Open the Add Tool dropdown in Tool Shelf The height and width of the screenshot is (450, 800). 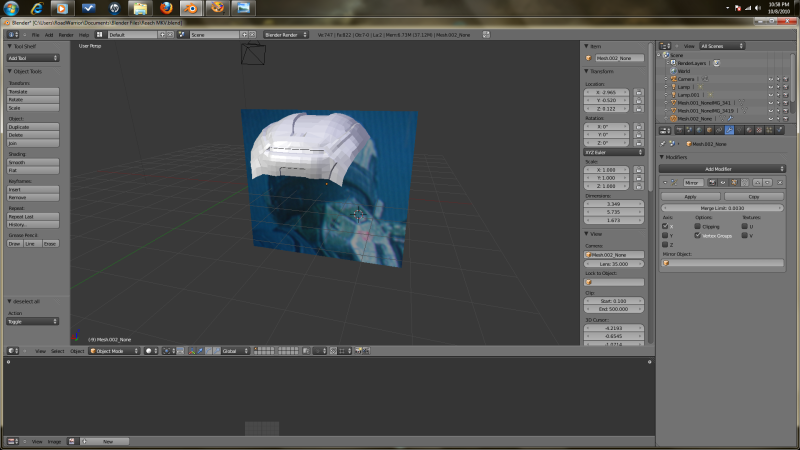click(33, 58)
